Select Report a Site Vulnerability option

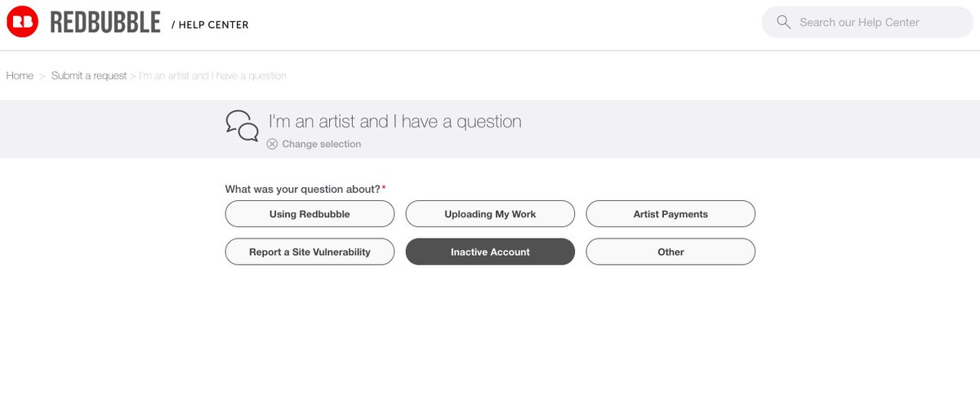click(310, 252)
